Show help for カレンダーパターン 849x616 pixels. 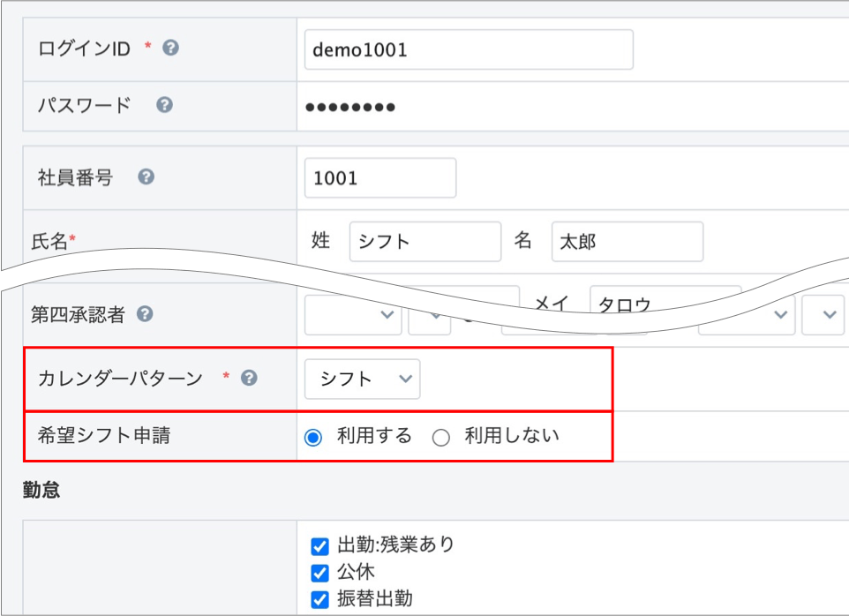tap(250, 378)
